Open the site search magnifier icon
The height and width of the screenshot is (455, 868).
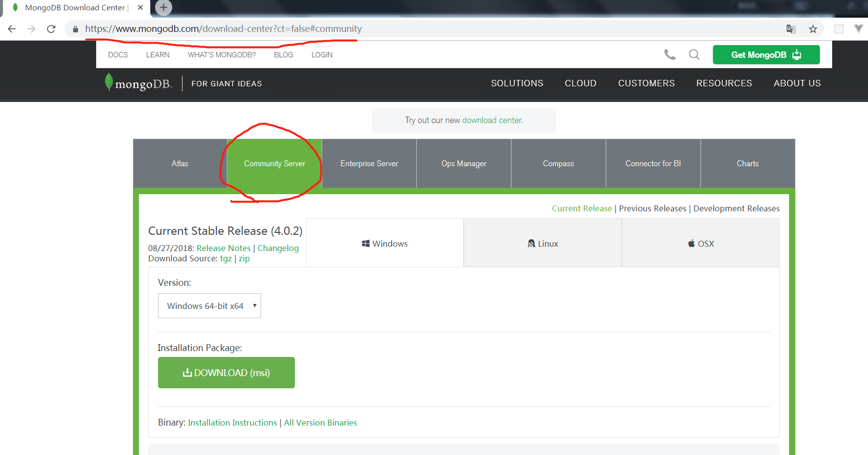[694, 54]
